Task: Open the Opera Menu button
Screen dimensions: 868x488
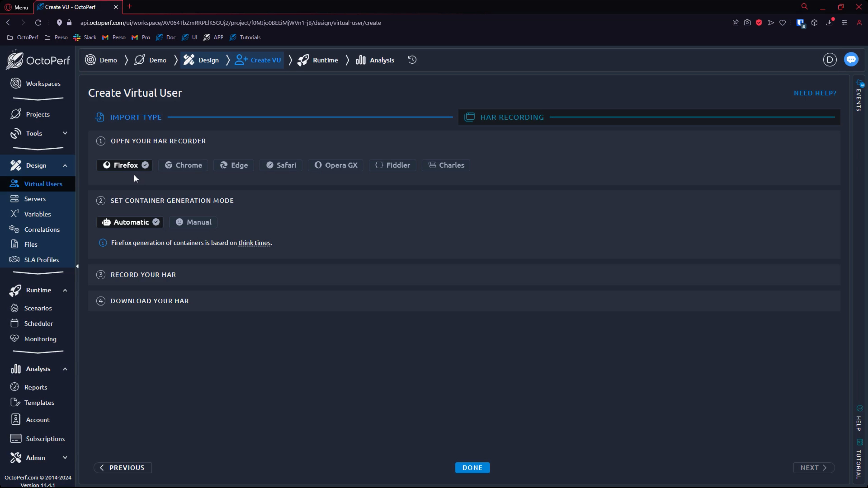Action: [16, 7]
